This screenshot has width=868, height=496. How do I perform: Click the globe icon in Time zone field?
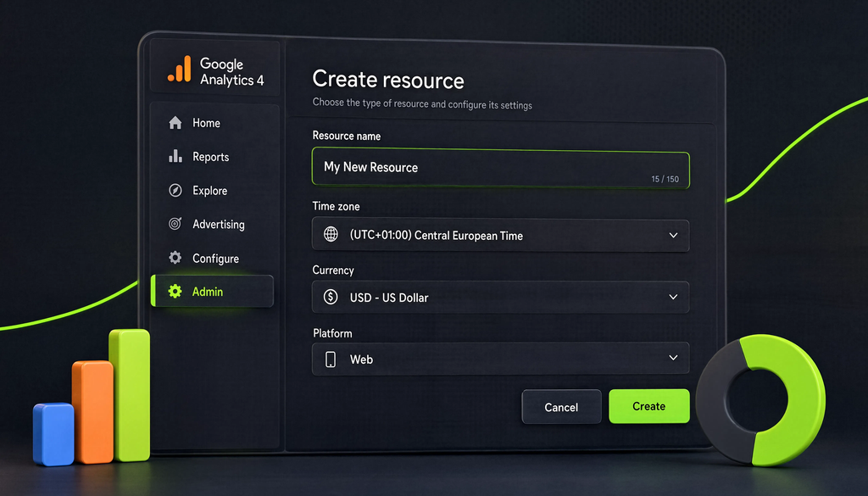tap(331, 234)
